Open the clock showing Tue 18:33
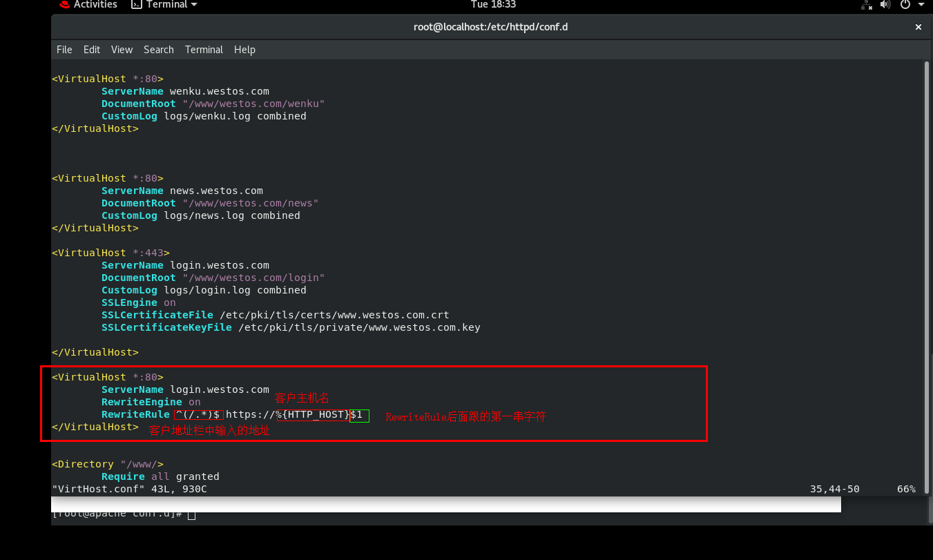The image size is (933, 560). tap(493, 5)
